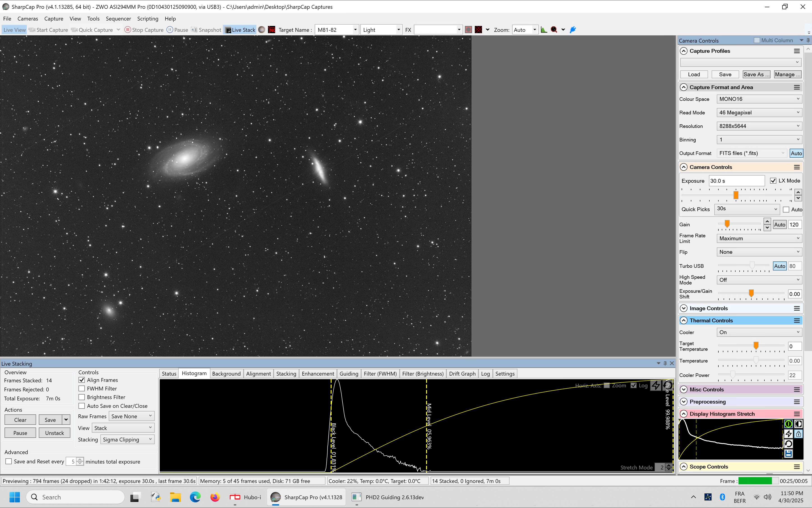Screen dimensions: 812x508
Task: Click the Manage ... profiles button
Action: pos(787,75)
